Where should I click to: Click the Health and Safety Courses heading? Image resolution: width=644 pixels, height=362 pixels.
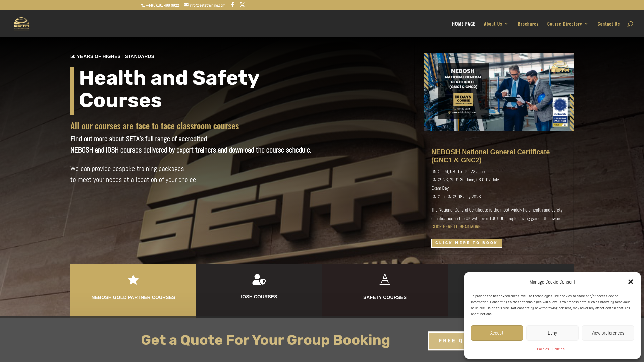coord(169,89)
